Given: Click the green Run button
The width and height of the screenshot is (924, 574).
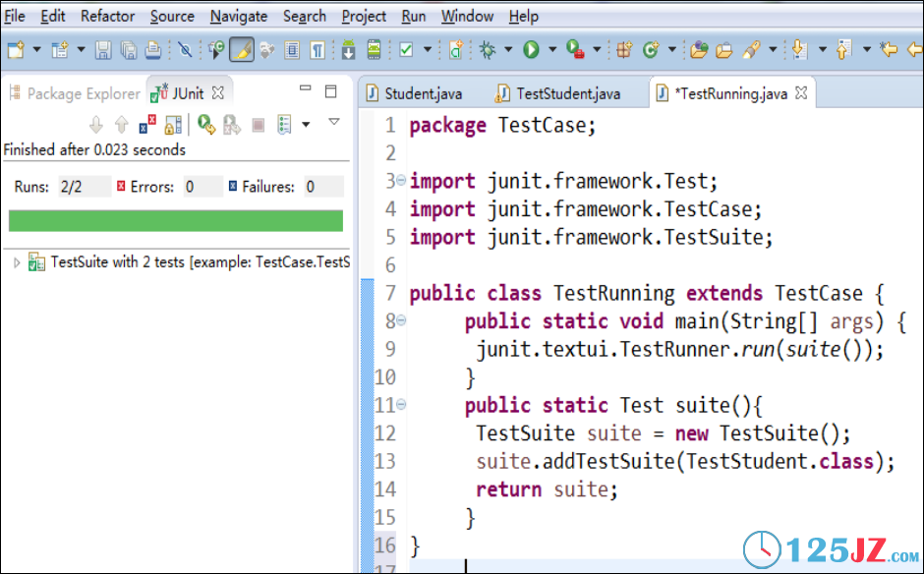Looking at the screenshot, I should (x=531, y=49).
